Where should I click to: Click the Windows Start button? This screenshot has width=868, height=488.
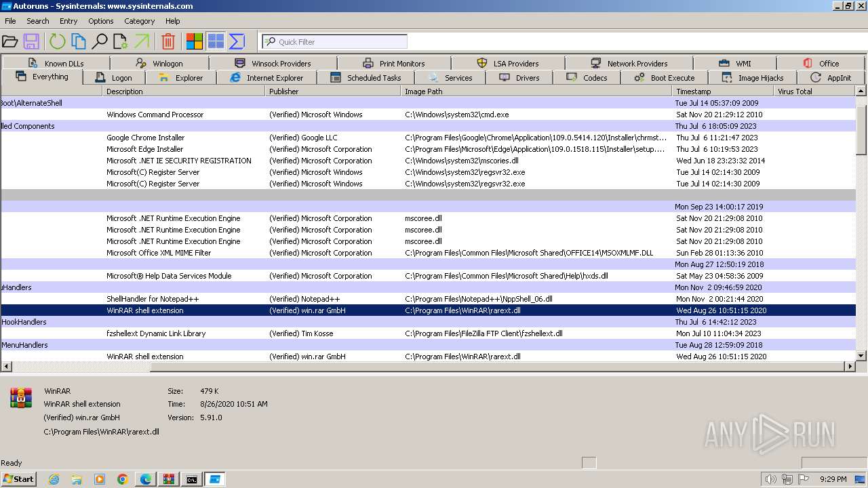tap(18, 479)
